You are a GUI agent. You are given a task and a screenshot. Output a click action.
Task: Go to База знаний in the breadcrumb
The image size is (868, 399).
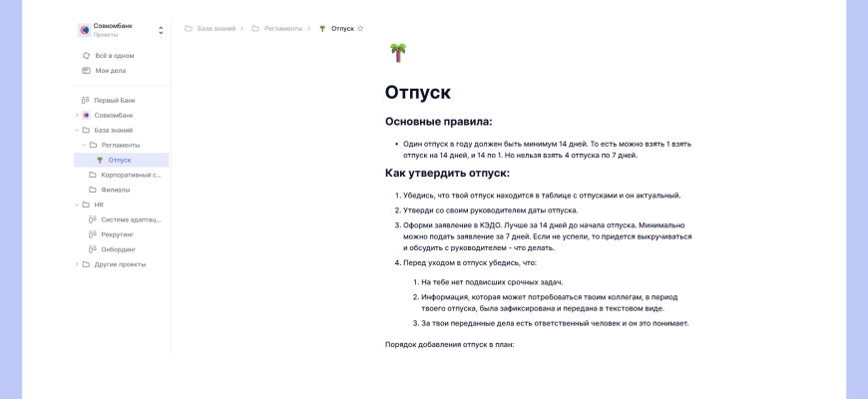click(x=216, y=29)
